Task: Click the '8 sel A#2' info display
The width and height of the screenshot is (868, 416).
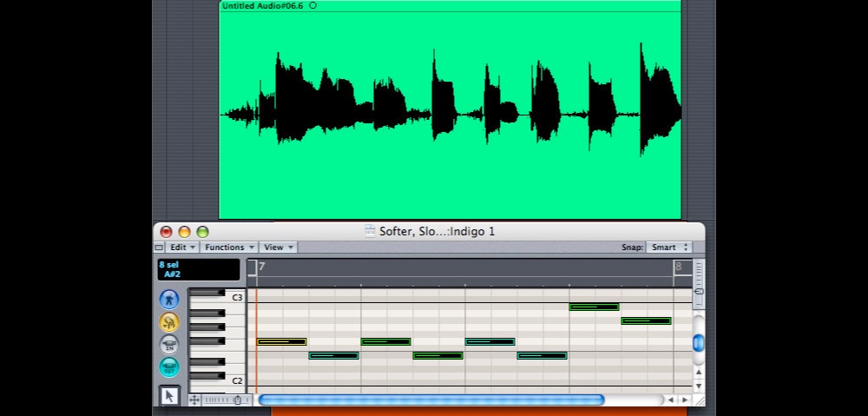Action: [x=199, y=270]
